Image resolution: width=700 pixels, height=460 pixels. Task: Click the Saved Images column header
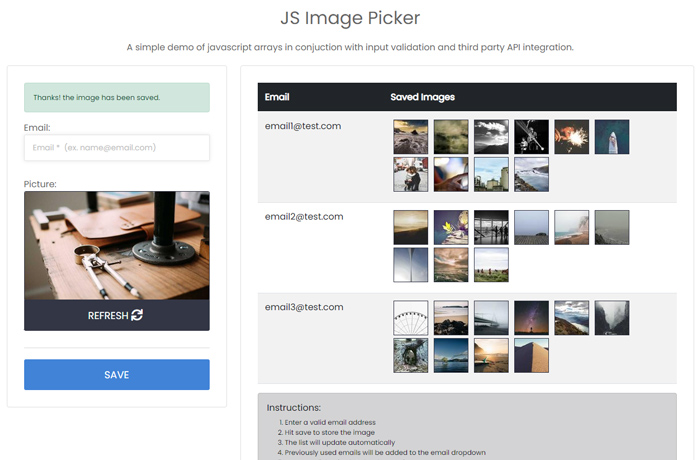coord(422,97)
